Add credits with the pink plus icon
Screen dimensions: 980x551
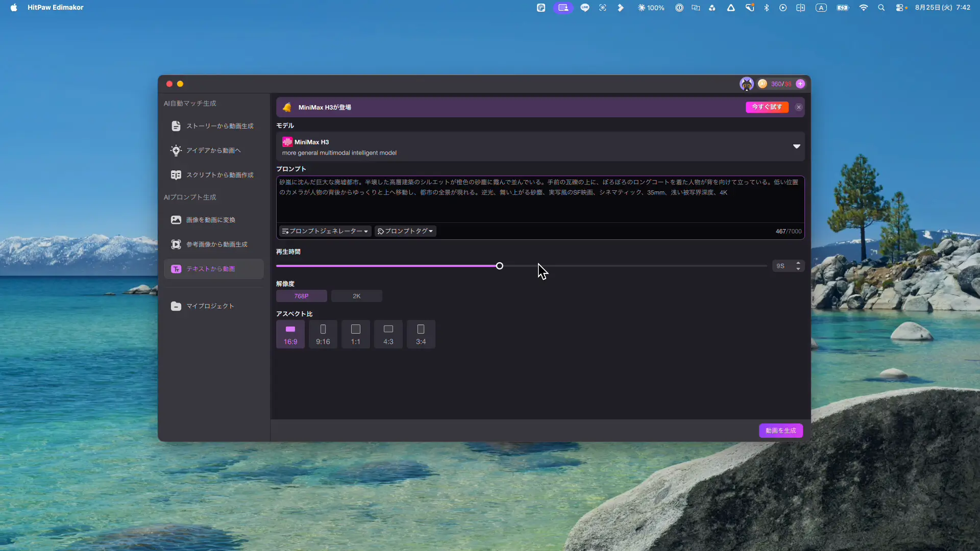pos(800,84)
